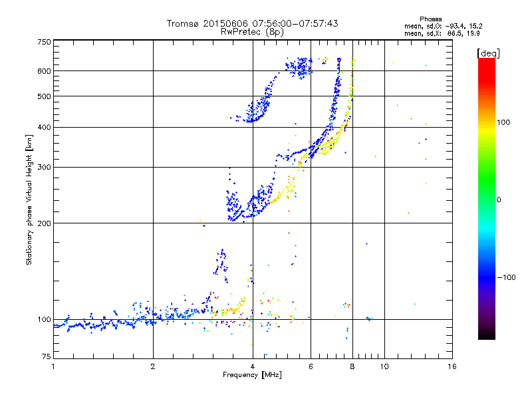
Task: Click the plot title 'Tromsø 20150606 07:56:00-07:57:43'
Action: pyautogui.click(x=252, y=23)
